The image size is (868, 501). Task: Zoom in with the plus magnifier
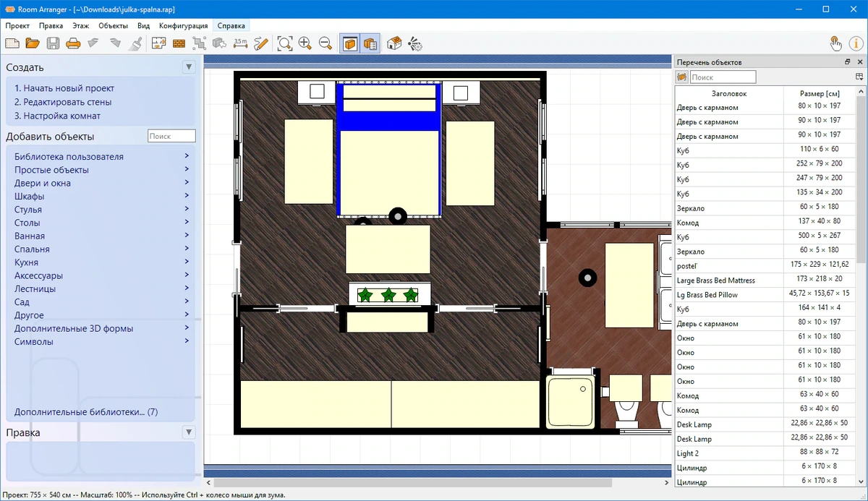[305, 43]
